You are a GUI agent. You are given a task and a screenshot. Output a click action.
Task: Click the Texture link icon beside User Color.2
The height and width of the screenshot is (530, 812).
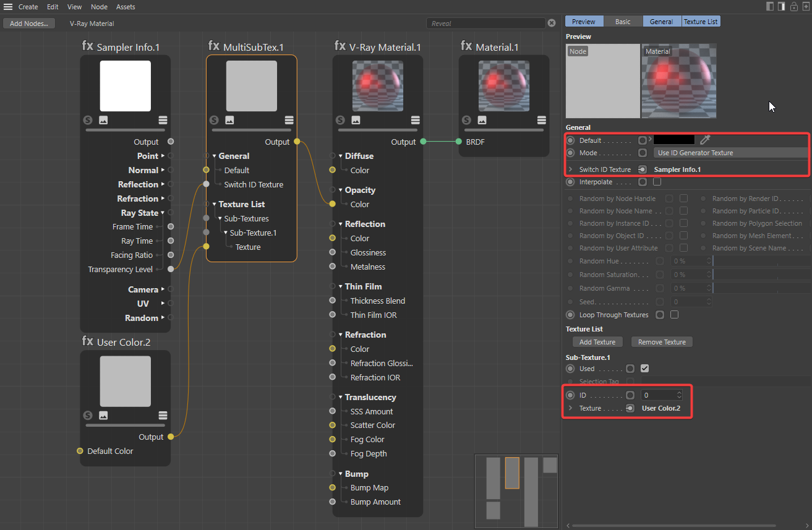pyautogui.click(x=630, y=408)
